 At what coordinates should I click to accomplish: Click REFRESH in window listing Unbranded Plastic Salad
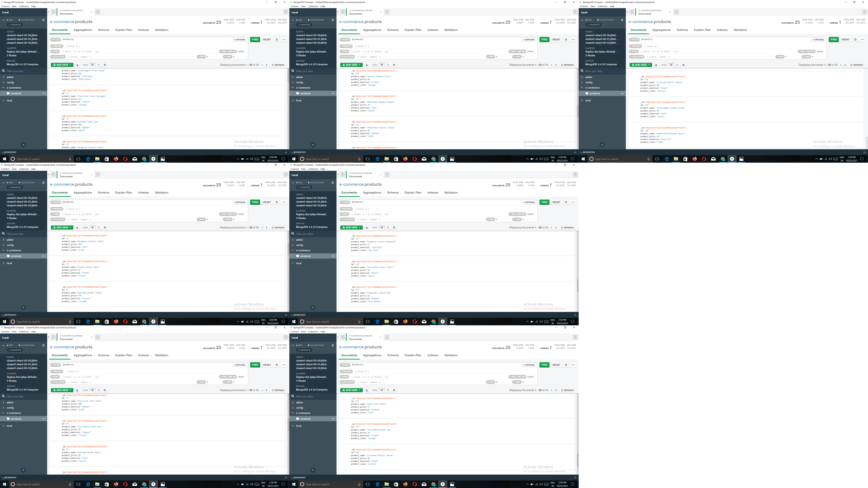pyautogui.click(x=567, y=65)
